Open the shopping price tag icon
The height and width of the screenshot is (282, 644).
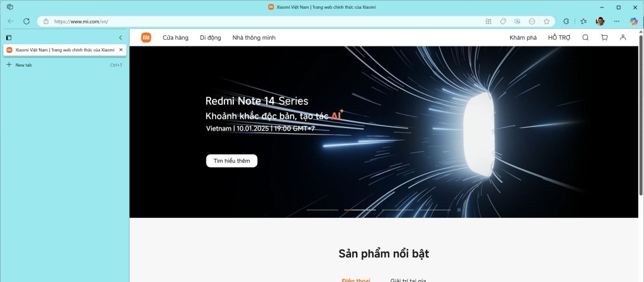502,21
